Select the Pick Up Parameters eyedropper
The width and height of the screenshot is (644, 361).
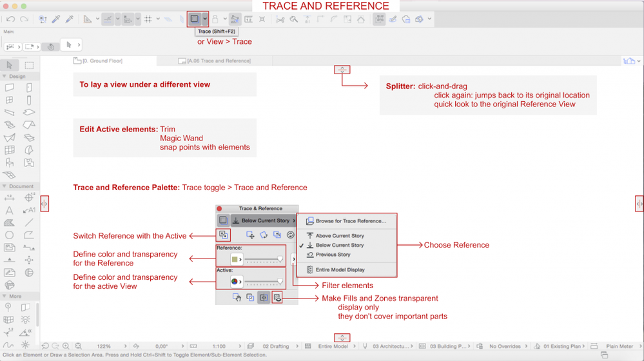click(x=56, y=19)
